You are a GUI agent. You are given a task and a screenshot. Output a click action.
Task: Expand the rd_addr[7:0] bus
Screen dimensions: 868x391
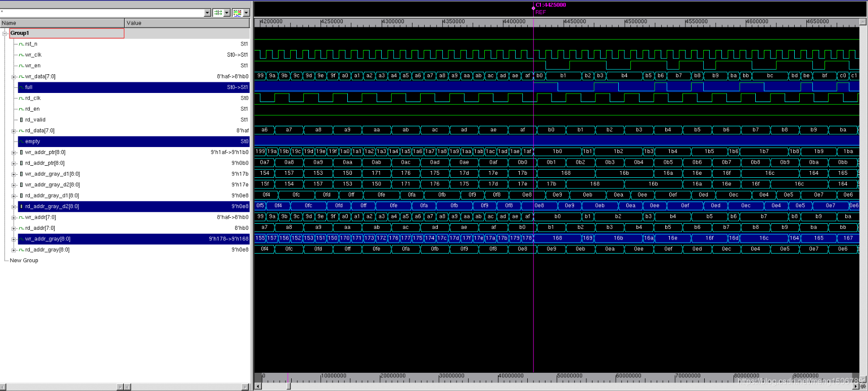14,228
